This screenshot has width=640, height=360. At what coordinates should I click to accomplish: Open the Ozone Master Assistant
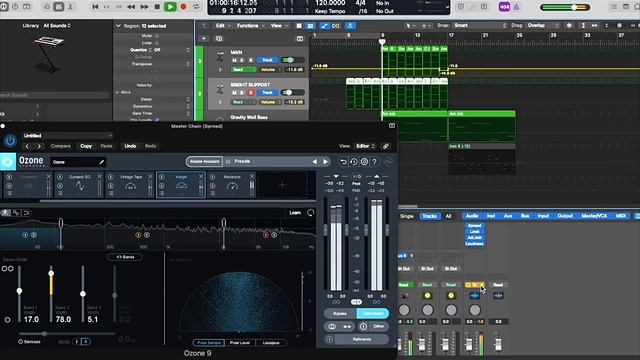[x=204, y=162]
